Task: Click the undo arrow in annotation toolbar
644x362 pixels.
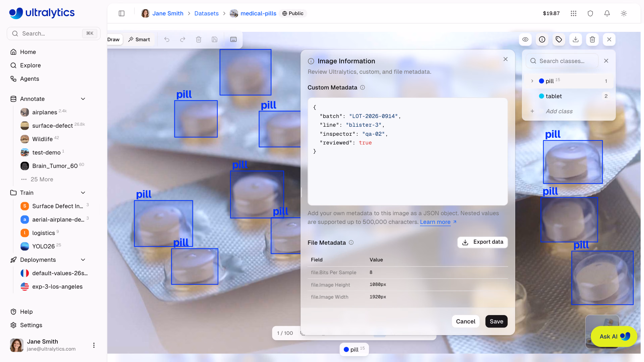Action: (x=167, y=40)
